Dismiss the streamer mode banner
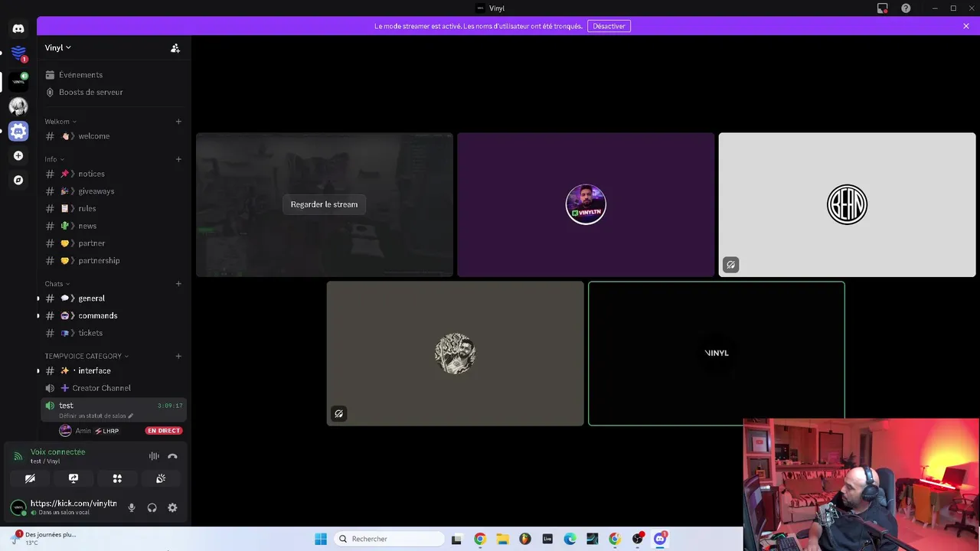The image size is (980, 551). [966, 26]
